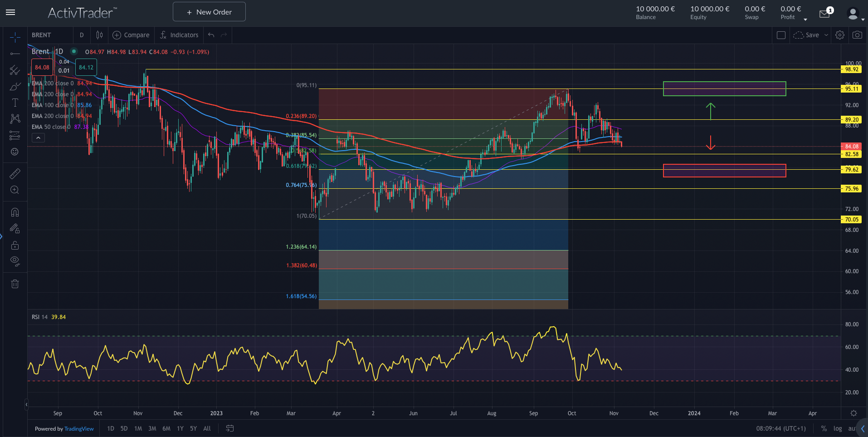
Task: Hide all drawings using the eye icon
Action: pyautogui.click(x=15, y=261)
